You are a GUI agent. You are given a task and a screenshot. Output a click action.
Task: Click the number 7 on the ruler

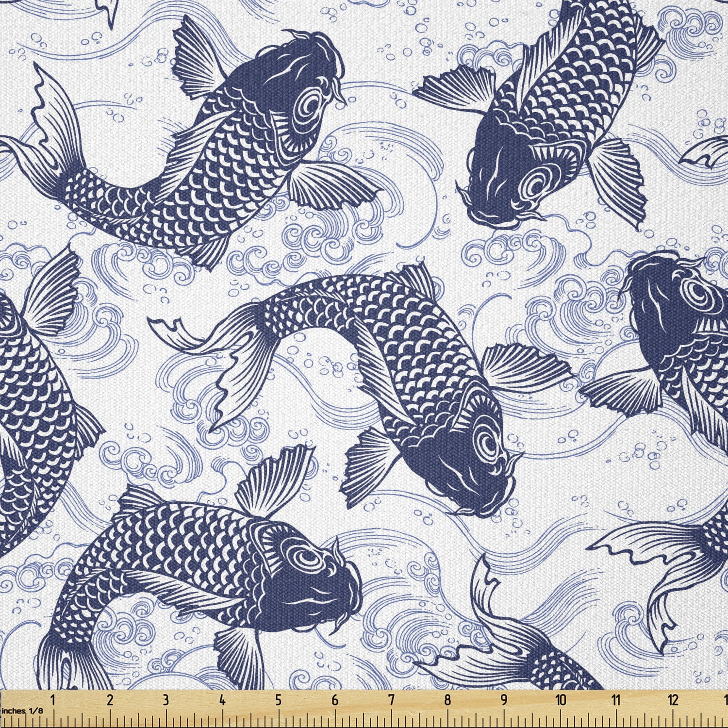tap(391, 700)
